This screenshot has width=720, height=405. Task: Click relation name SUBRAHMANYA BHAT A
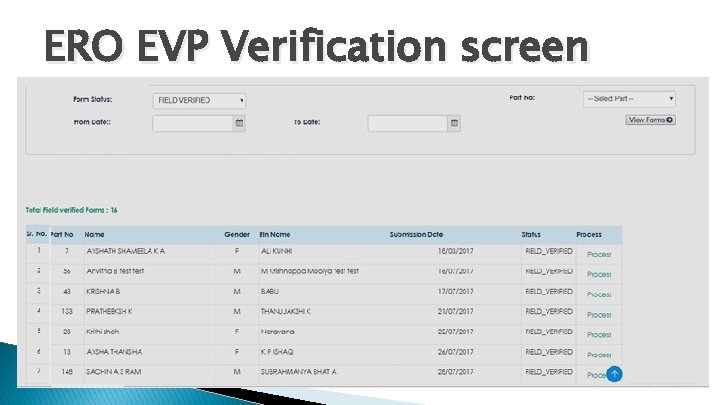click(298, 372)
